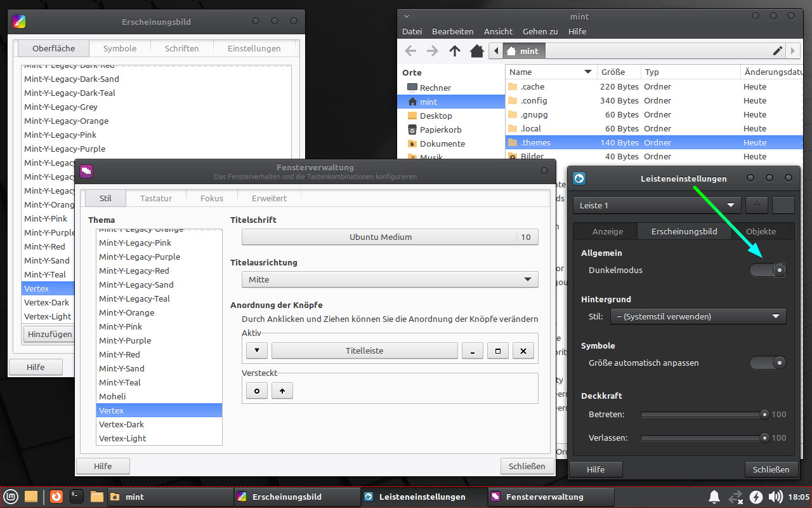Click the Name column sort arrow

coord(588,72)
